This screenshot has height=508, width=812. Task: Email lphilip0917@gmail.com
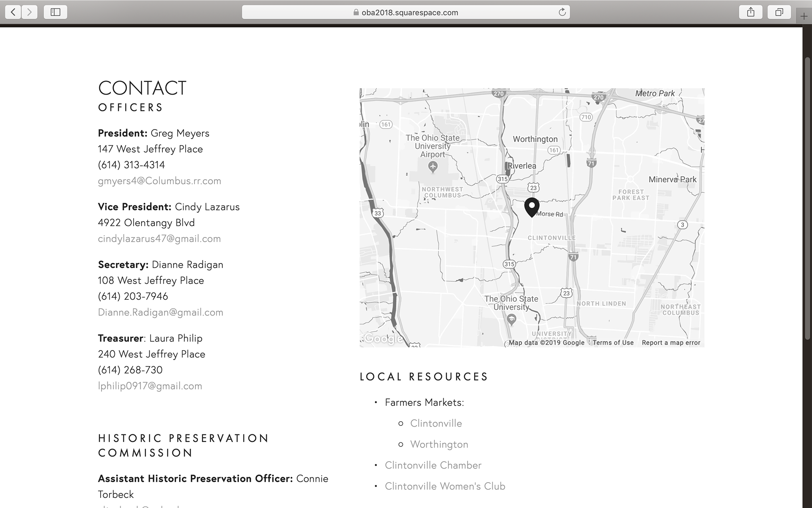[x=150, y=386]
